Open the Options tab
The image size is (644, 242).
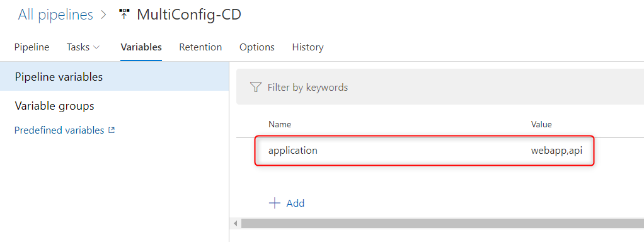[x=257, y=47]
